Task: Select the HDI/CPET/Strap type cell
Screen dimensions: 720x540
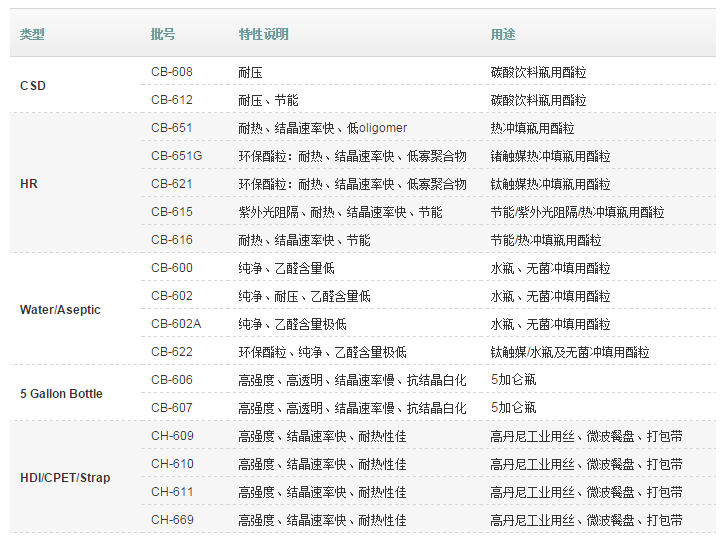Action: click(65, 478)
